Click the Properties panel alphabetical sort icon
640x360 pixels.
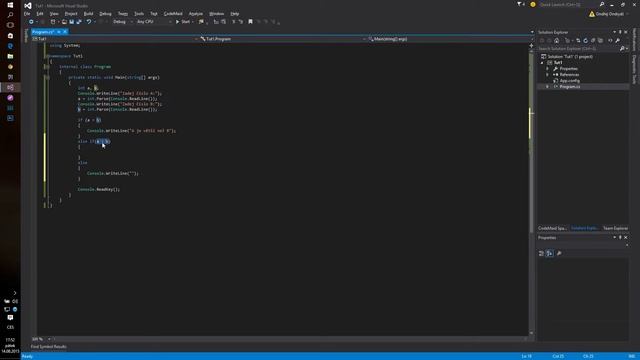coord(550,253)
